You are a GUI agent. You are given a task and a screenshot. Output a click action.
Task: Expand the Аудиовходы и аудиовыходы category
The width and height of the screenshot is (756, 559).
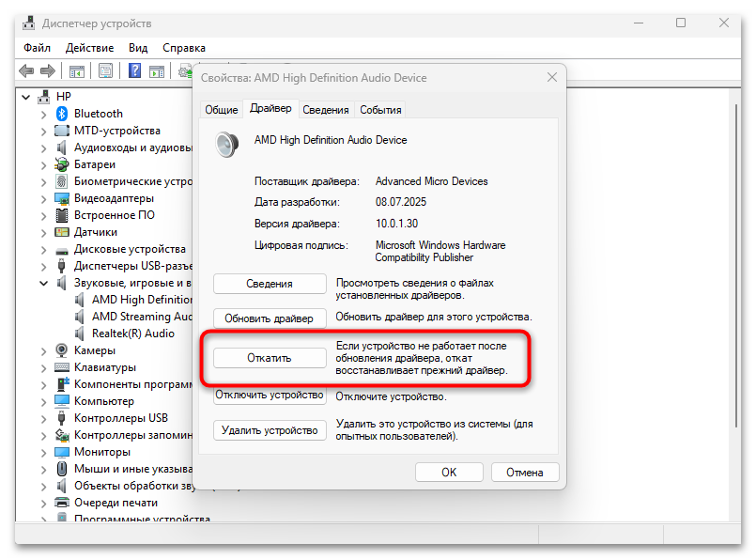click(44, 148)
